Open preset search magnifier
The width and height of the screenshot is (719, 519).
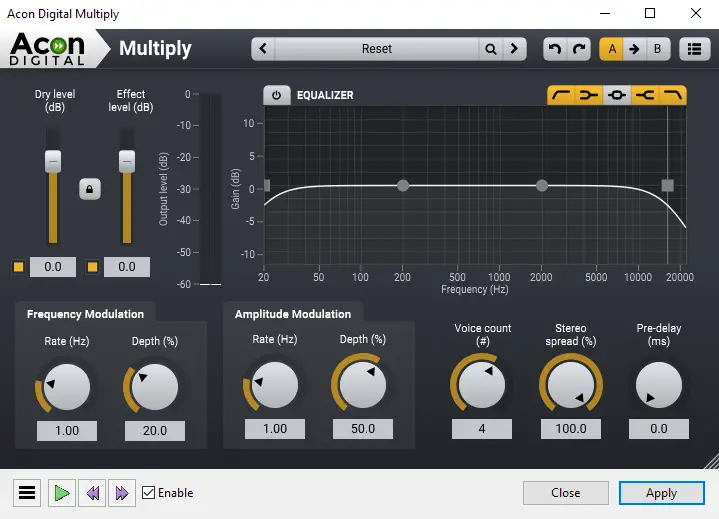(x=491, y=49)
